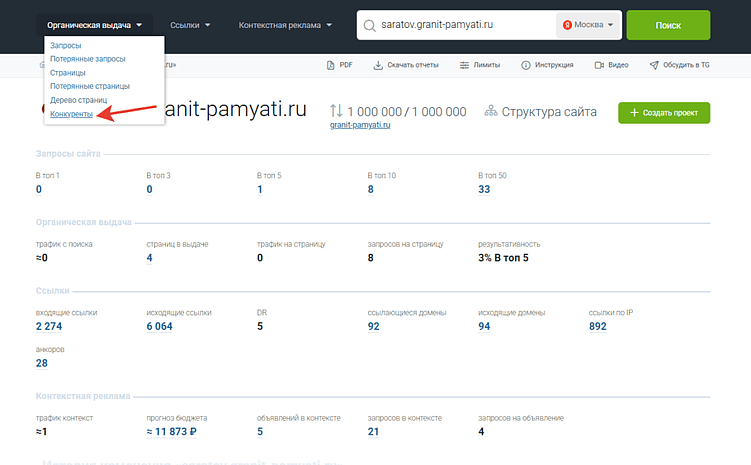The image size is (751, 465).
Task: Open the Лимиты link
Action: point(479,65)
